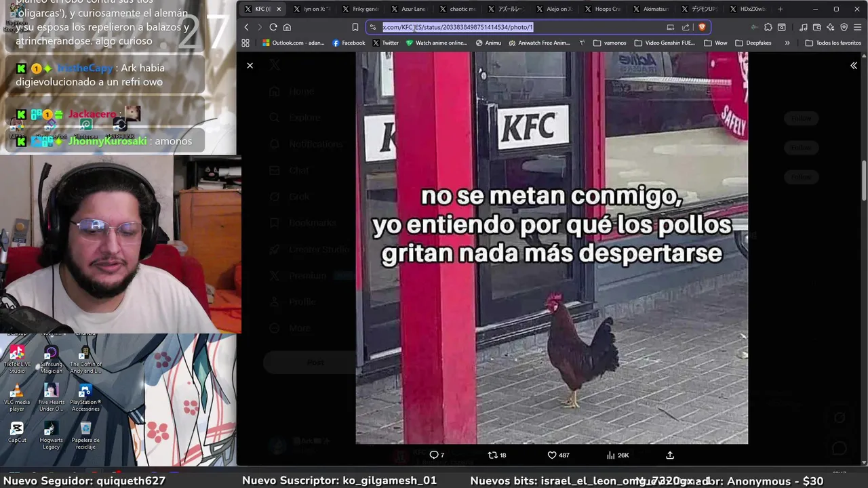The image size is (868, 488).
Task: Collapse the side panel using the double chevron
Action: click(x=853, y=66)
